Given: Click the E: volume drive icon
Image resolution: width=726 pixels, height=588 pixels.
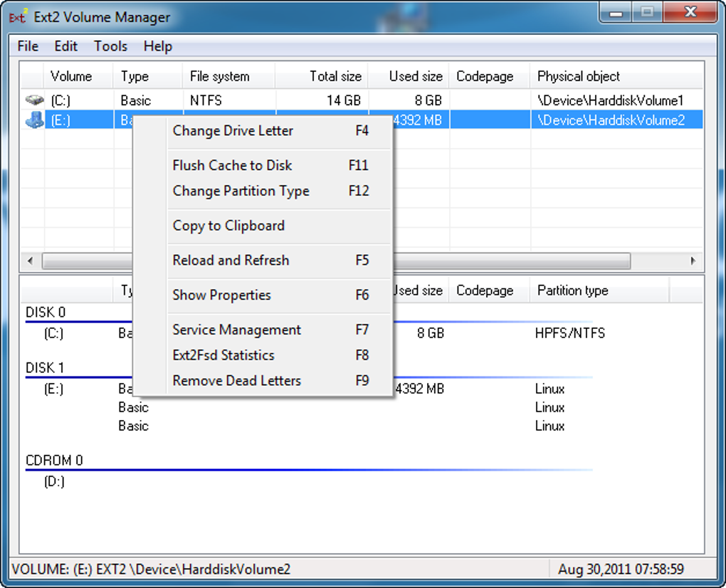Looking at the screenshot, I should click(x=34, y=120).
